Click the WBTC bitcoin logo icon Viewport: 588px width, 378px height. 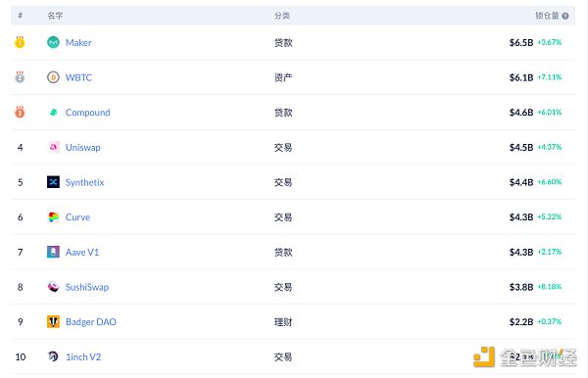53,77
